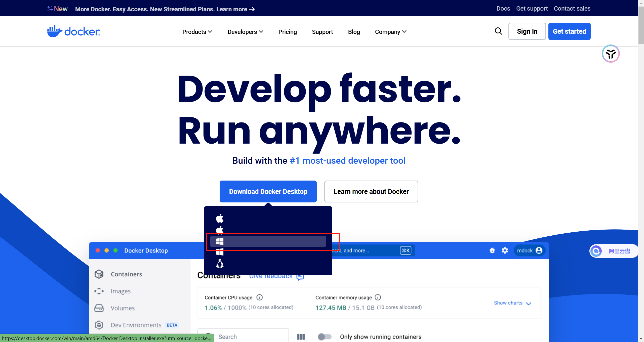The height and width of the screenshot is (342, 644).
Task: Click the Give feedback chat bubble icon
Action: (300, 277)
